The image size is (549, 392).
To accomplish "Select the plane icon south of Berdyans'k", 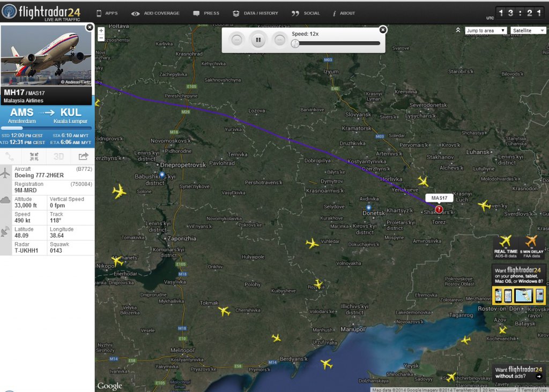I will 327,364.
